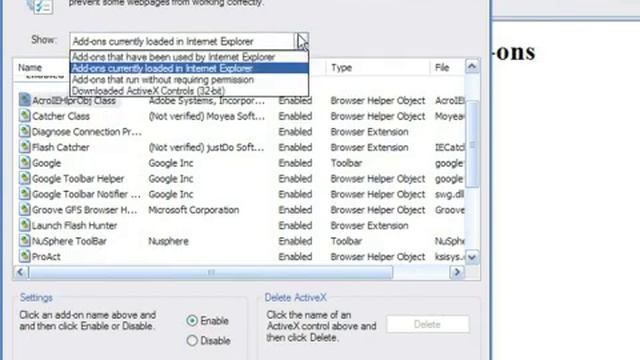This screenshot has width=640, height=360.
Task: Select the ProAct row name
Action: pyautogui.click(x=46, y=257)
